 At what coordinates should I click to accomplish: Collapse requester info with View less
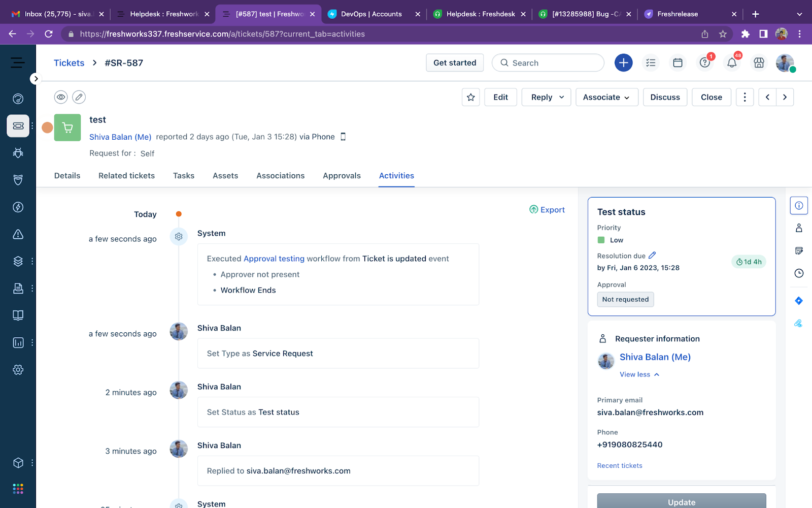pyautogui.click(x=639, y=374)
